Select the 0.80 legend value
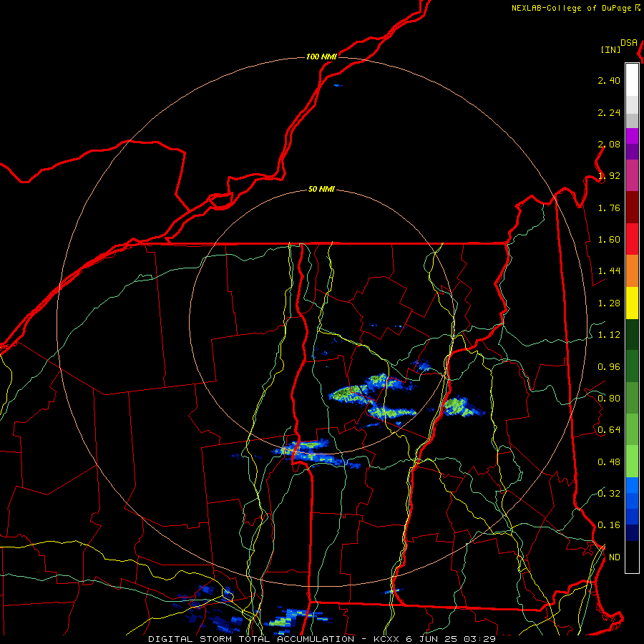Screen dimensions: 644x644 click(x=609, y=399)
